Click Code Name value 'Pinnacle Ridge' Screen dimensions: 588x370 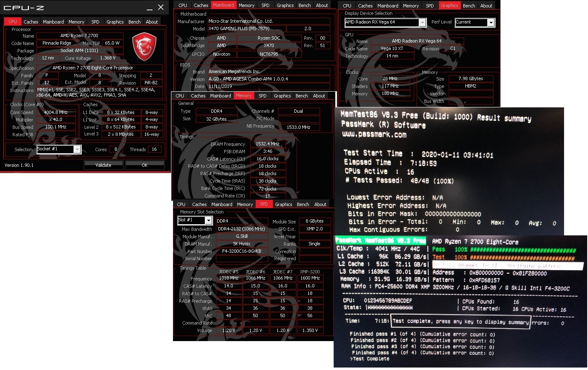(57, 43)
